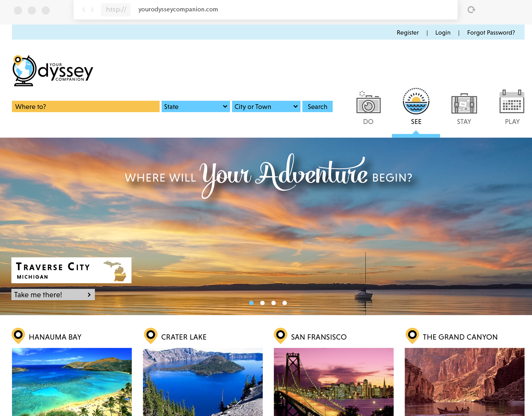Image resolution: width=532 pixels, height=416 pixels.
Task: Click the Traverse City title card
Action: (x=71, y=270)
